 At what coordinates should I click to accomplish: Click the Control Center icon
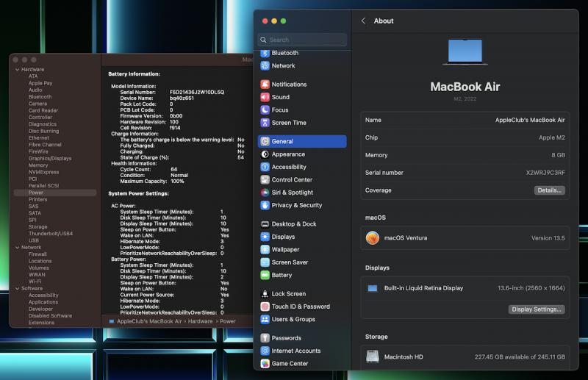point(265,179)
